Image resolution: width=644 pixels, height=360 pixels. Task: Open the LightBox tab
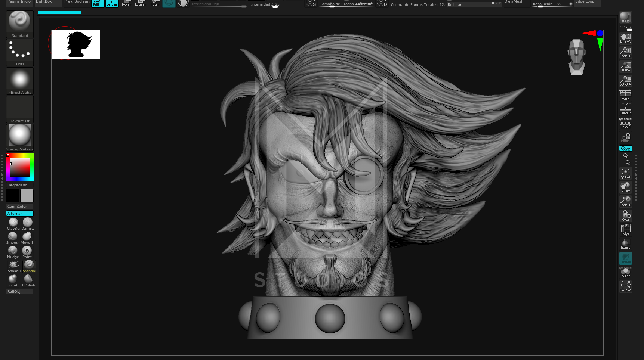point(48,3)
